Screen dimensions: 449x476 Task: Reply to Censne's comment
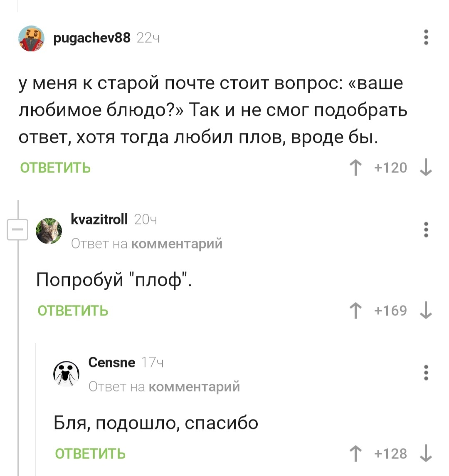(90, 454)
